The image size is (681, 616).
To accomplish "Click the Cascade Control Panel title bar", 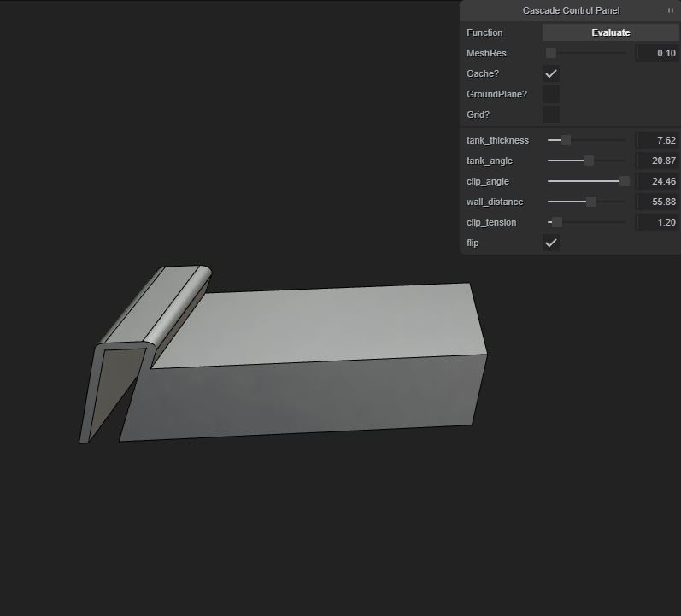I will [x=571, y=10].
